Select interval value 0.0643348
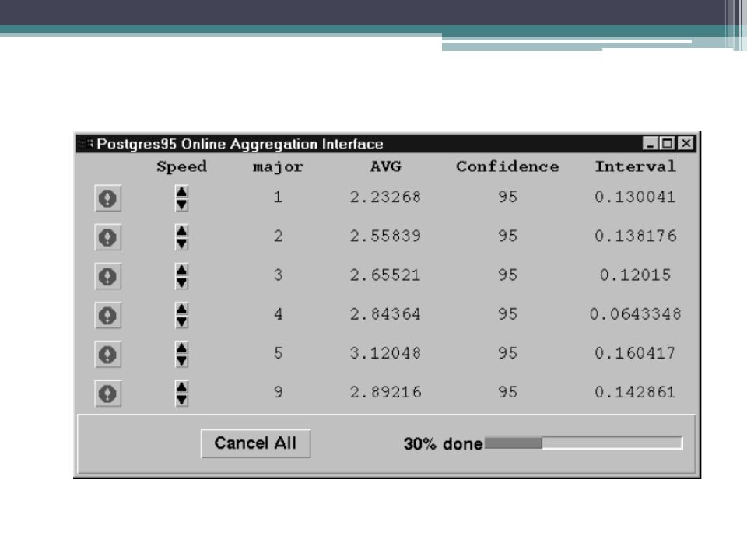This screenshot has width=747, height=560. coord(636,314)
